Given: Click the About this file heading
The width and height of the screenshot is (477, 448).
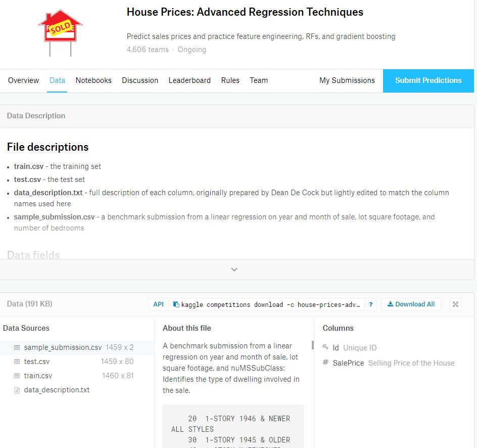Looking at the screenshot, I should [186, 328].
